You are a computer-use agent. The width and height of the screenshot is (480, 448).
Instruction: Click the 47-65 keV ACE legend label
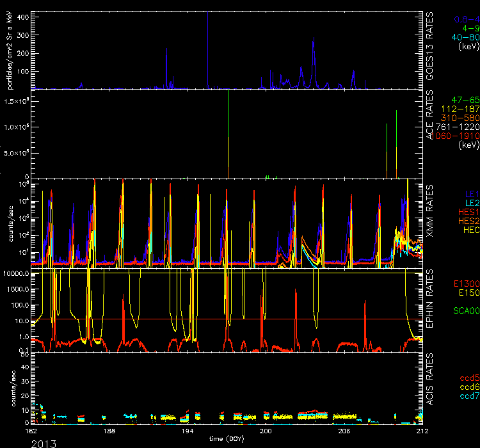(x=465, y=100)
